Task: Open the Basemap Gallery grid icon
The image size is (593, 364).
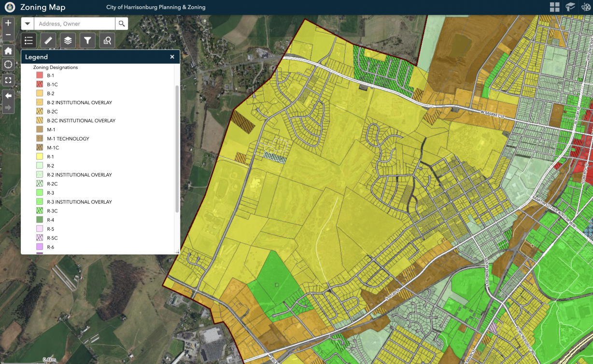Action: pos(554,7)
